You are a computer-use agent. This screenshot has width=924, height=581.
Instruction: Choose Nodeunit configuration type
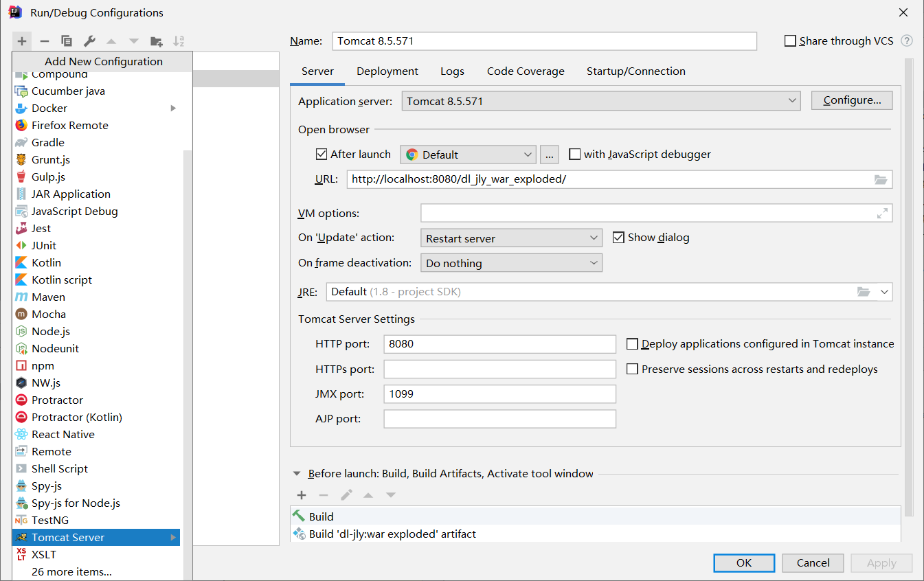[96, 348]
